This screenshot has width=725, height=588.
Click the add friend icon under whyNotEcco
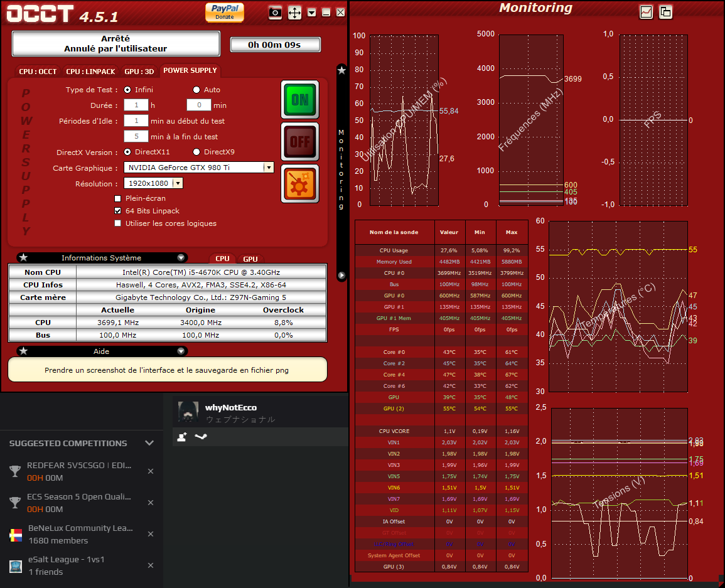tap(182, 436)
